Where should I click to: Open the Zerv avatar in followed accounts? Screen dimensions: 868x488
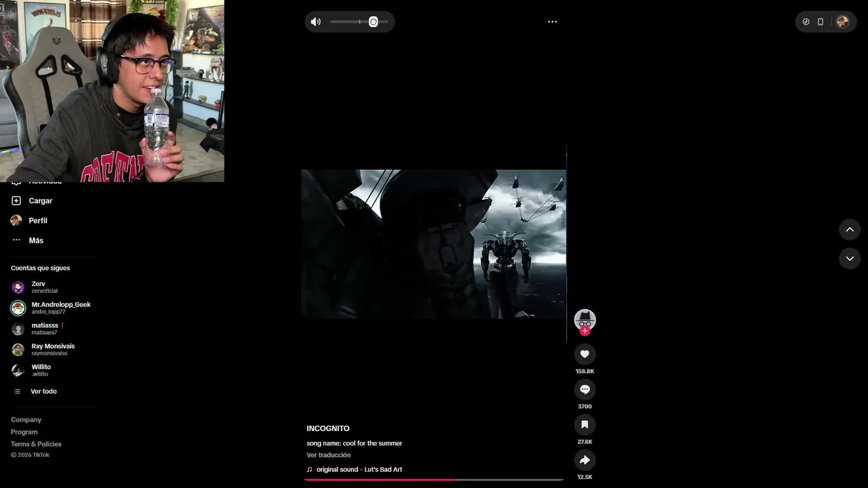[x=18, y=287]
